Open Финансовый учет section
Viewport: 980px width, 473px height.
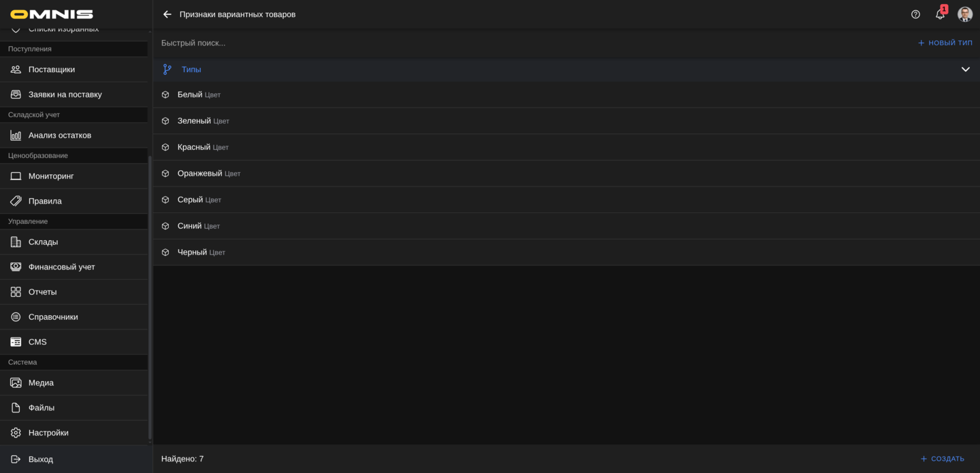tap(61, 267)
